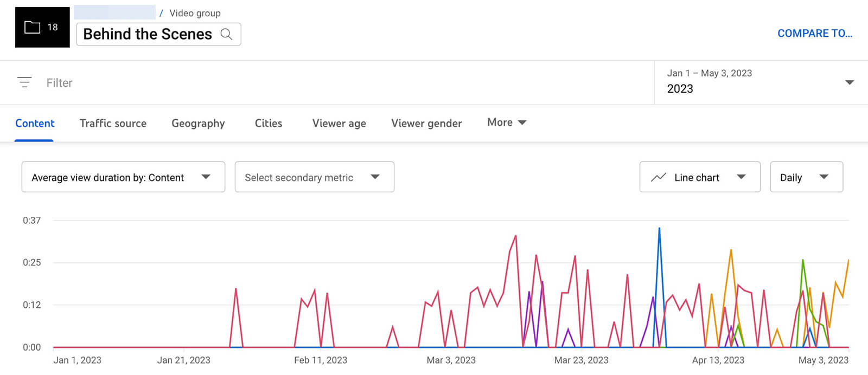Click the Feb 11, 2023 axis label

(x=321, y=360)
